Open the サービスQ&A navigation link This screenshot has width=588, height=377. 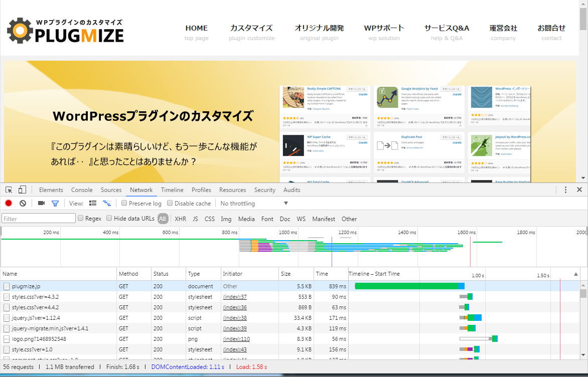[x=447, y=32]
